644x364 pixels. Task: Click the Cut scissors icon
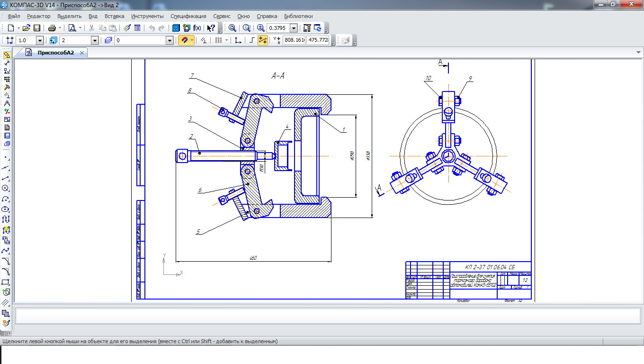click(x=92, y=28)
